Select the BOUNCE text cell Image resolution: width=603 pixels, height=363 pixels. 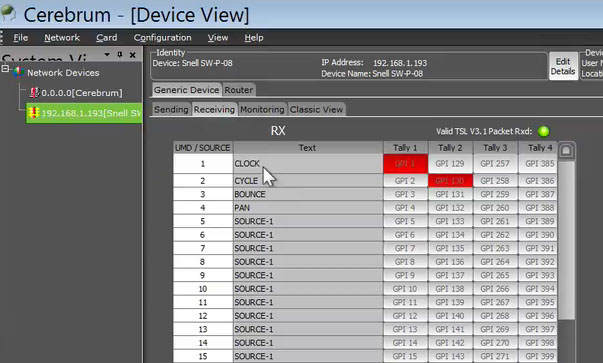click(x=308, y=194)
